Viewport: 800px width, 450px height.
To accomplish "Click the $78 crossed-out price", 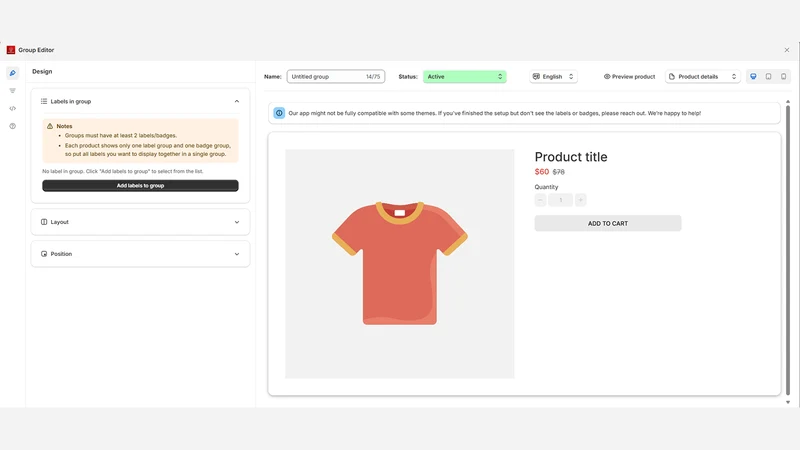I will click(x=559, y=172).
